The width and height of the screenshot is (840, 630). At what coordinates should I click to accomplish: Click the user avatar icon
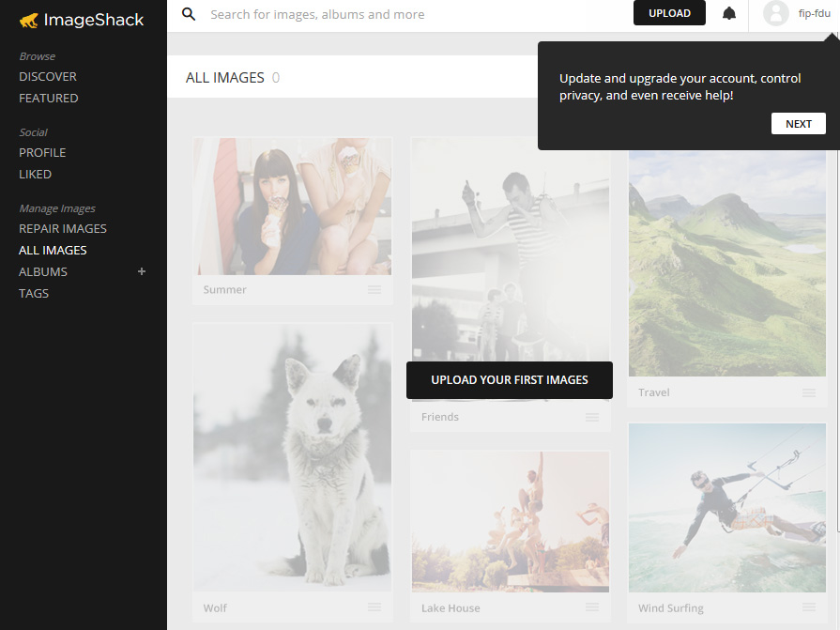click(x=775, y=13)
